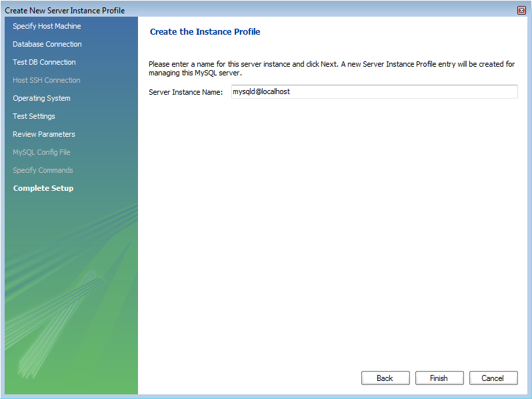Select the Complete Setup step
Image resolution: width=532 pixels, height=399 pixels.
[x=43, y=188]
